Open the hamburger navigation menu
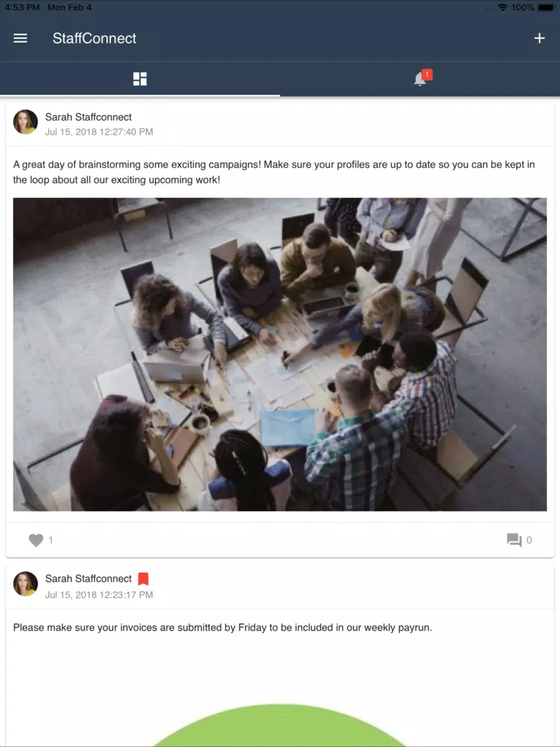 pyautogui.click(x=20, y=38)
